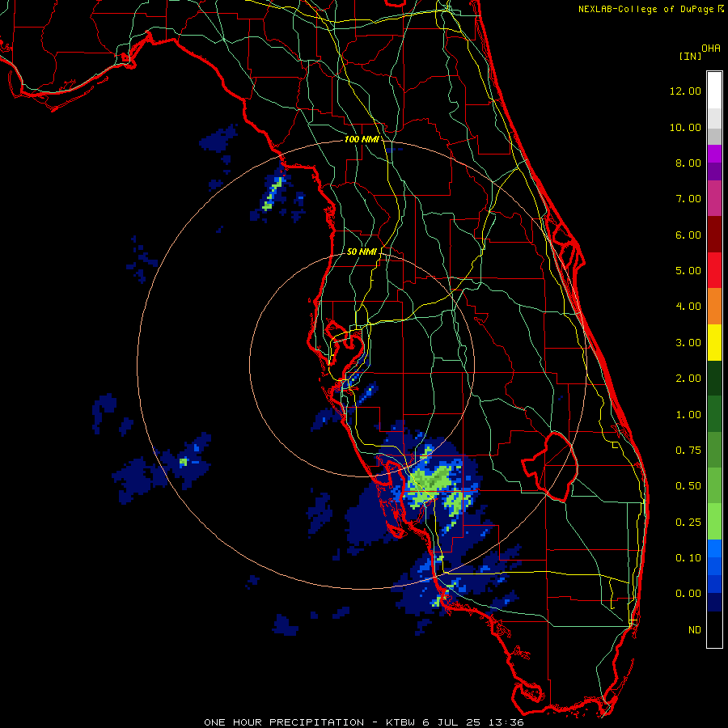The height and width of the screenshot is (728, 728).
Task: Select the "8.00" legend value
Action: coord(688,163)
